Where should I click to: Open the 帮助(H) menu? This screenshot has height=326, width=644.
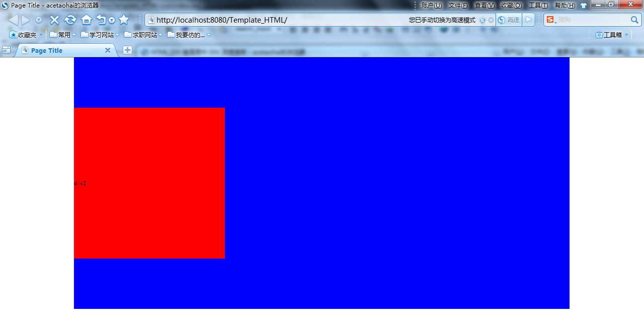tap(565, 6)
